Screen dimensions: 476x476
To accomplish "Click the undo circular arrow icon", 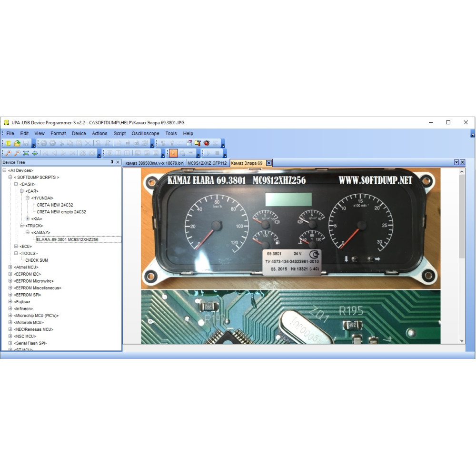I will 44,143.
